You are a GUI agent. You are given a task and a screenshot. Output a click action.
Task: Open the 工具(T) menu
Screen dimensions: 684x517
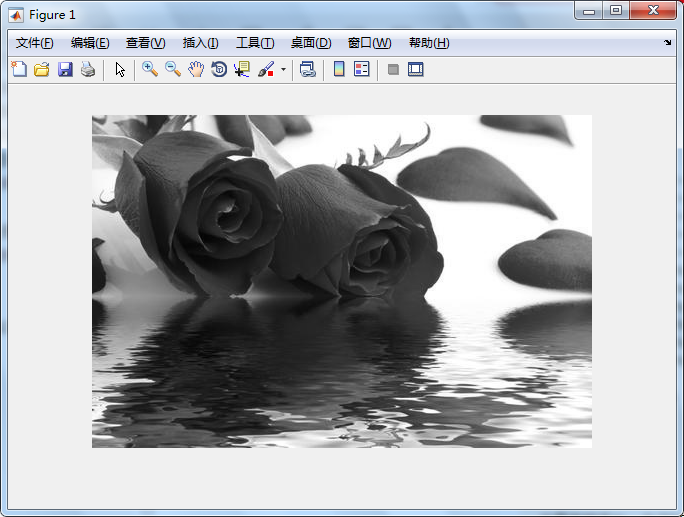point(255,43)
